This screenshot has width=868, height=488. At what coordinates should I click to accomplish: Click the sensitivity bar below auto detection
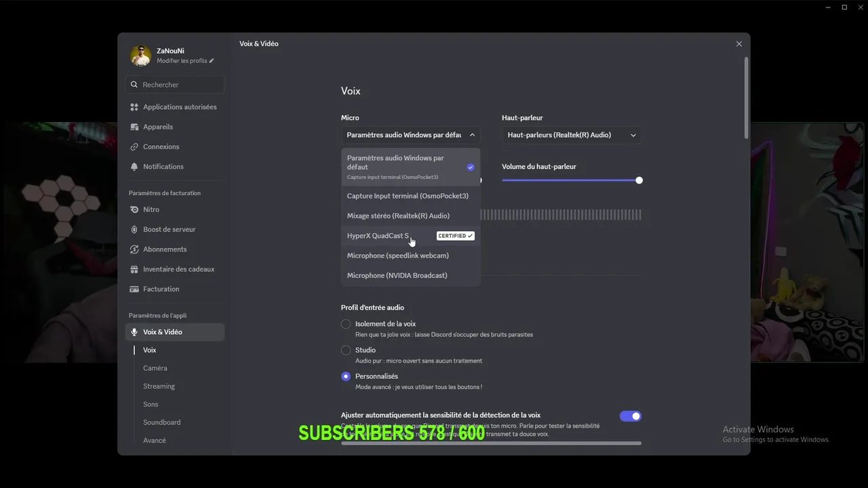491,443
